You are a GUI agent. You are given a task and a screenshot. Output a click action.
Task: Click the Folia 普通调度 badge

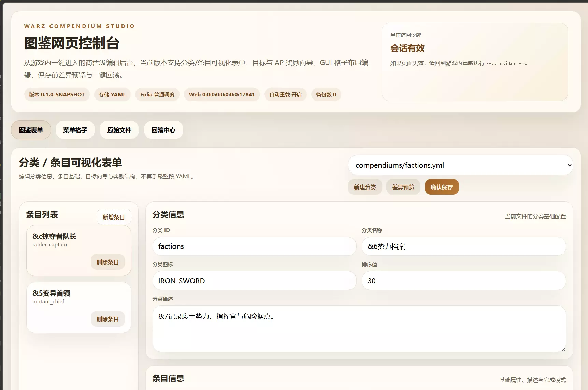(x=157, y=94)
